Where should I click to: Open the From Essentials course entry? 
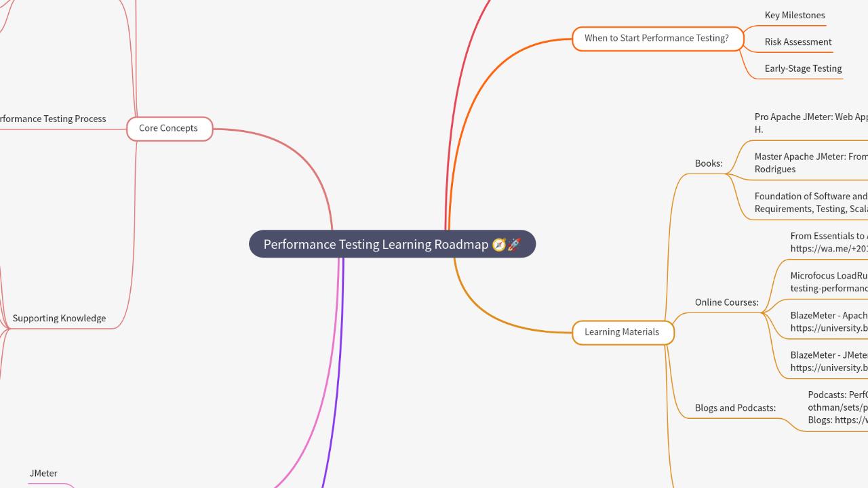click(829, 242)
